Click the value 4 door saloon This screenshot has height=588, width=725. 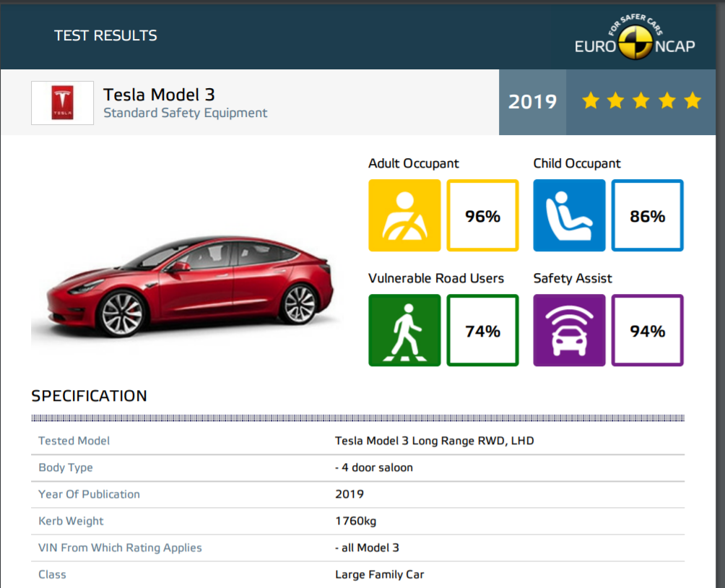(x=373, y=467)
